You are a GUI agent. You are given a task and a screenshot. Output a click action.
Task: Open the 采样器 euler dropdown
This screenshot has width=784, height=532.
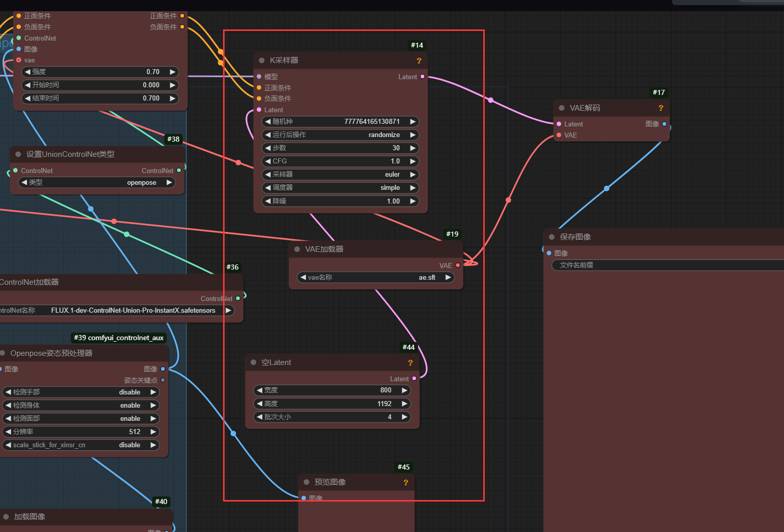(x=340, y=175)
